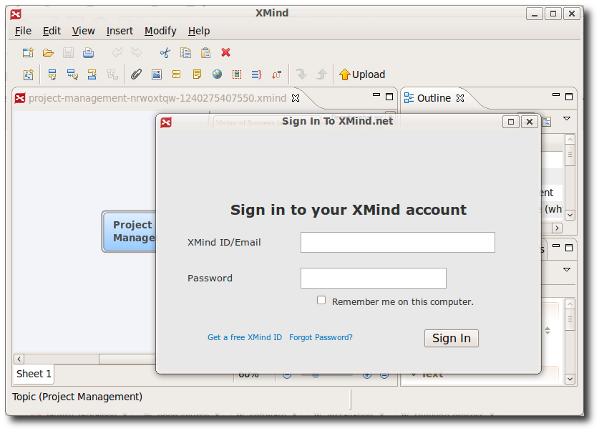Screen dimensions: 600x432
Task: Open the lower-right panel view menu arrow
Action: pyautogui.click(x=567, y=270)
